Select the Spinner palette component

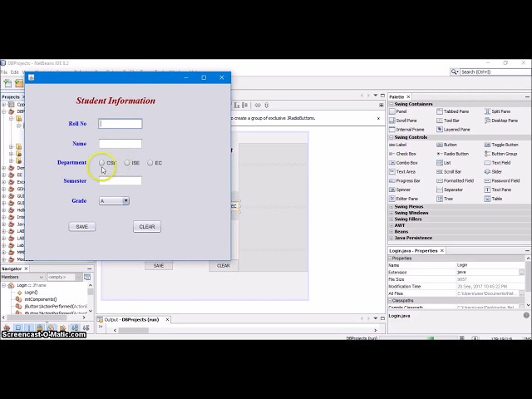click(x=400, y=190)
